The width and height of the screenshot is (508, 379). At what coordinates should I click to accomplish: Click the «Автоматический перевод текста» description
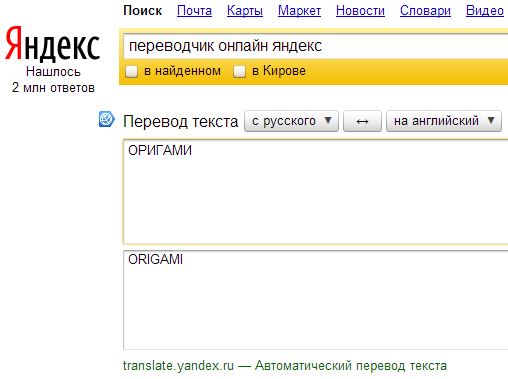tap(351, 366)
